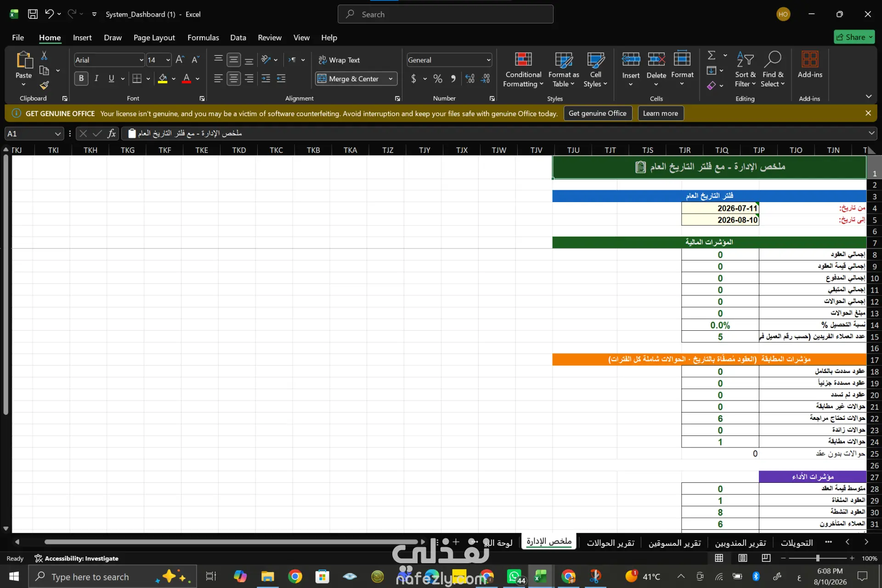Open Chrome from the Windows taskbar
882x588 pixels.
pyautogui.click(x=295, y=577)
